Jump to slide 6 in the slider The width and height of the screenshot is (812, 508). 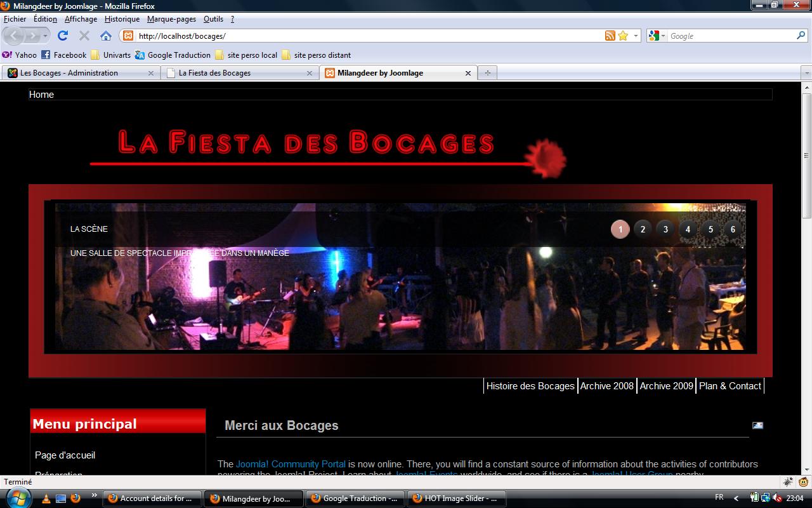[x=733, y=230]
